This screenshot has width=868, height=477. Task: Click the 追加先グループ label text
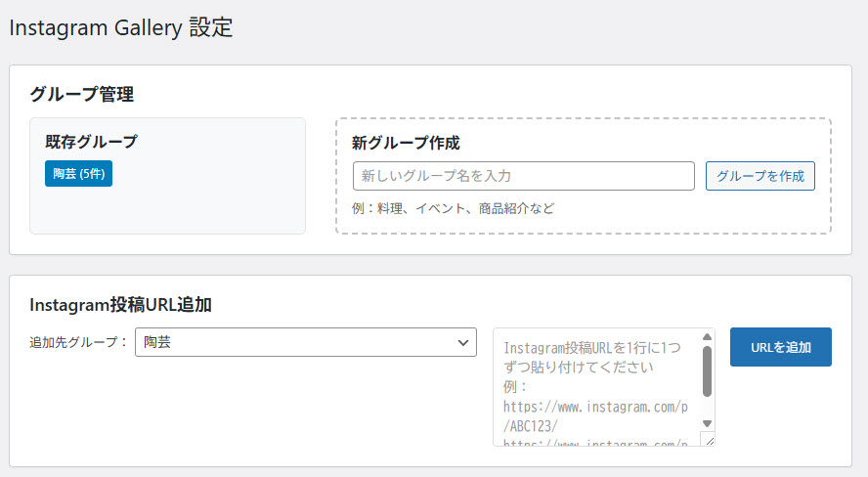(x=78, y=343)
